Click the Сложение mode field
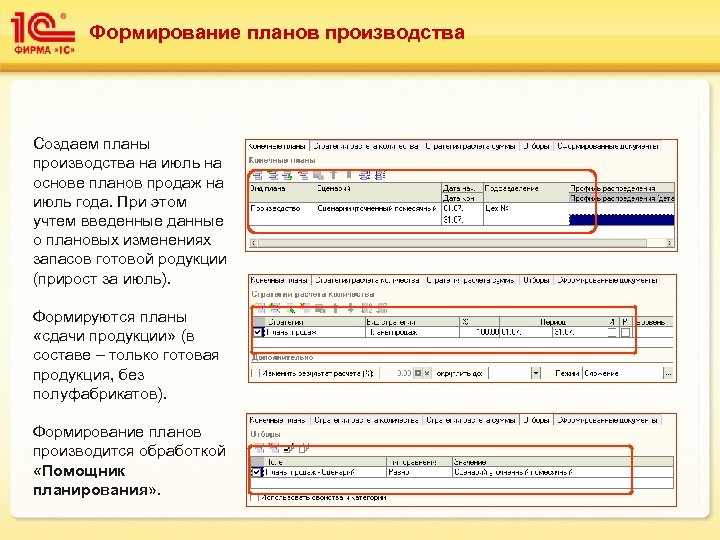The image size is (720, 540). click(x=624, y=374)
